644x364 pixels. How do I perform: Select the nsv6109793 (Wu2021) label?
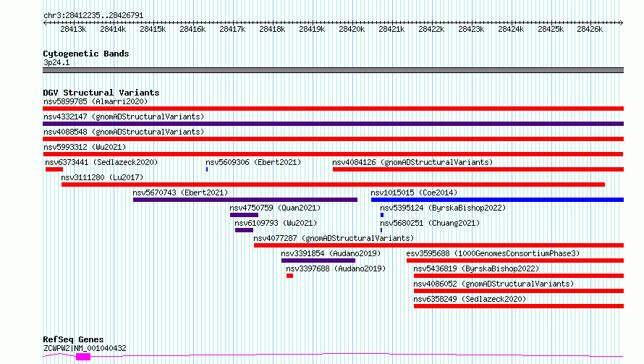pyautogui.click(x=276, y=223)
